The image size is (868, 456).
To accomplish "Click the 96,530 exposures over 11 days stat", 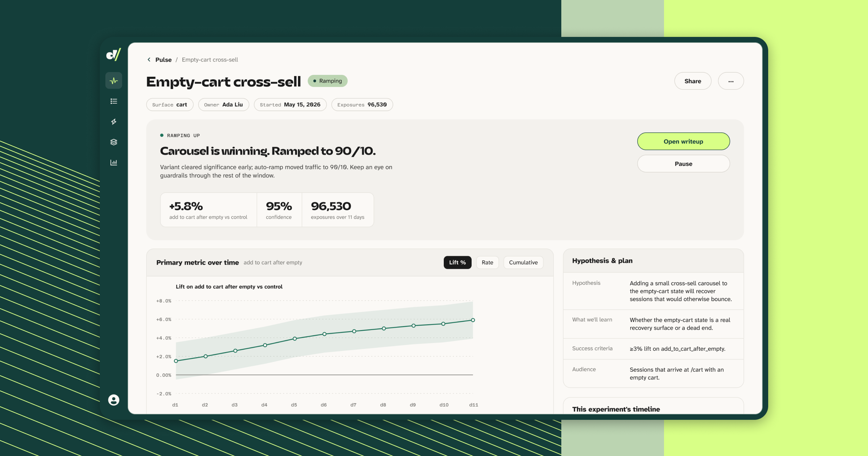I will (338, 210).
